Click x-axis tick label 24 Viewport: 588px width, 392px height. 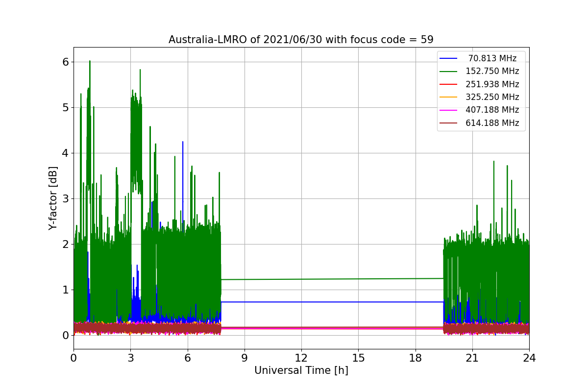tap(529, 358)
